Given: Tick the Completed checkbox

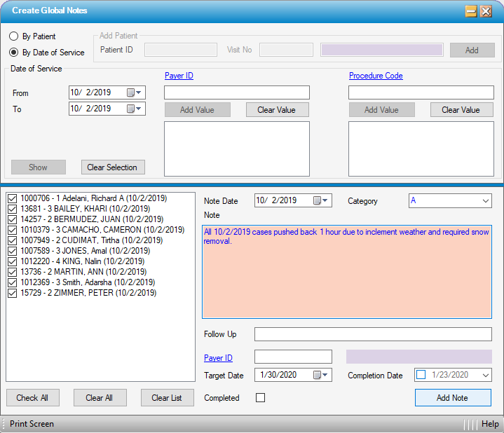Looking at the screenshot, I should [261, 398].
